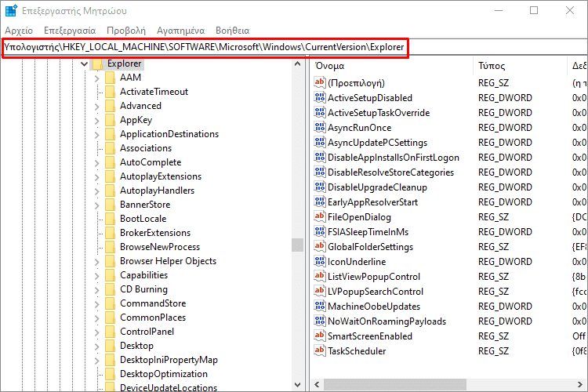Click the icon beside NoWaitOnRoamingPayloads
Viewport: 588px width, 392px height.
(x=320, y=321)
